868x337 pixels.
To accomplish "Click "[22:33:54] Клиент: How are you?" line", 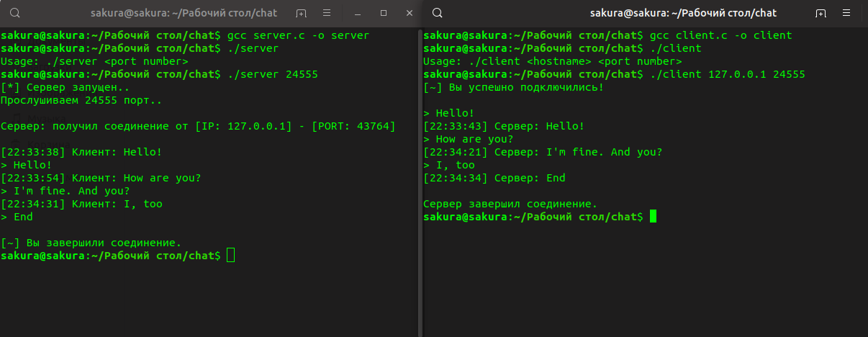I will [x=101, y=178].
